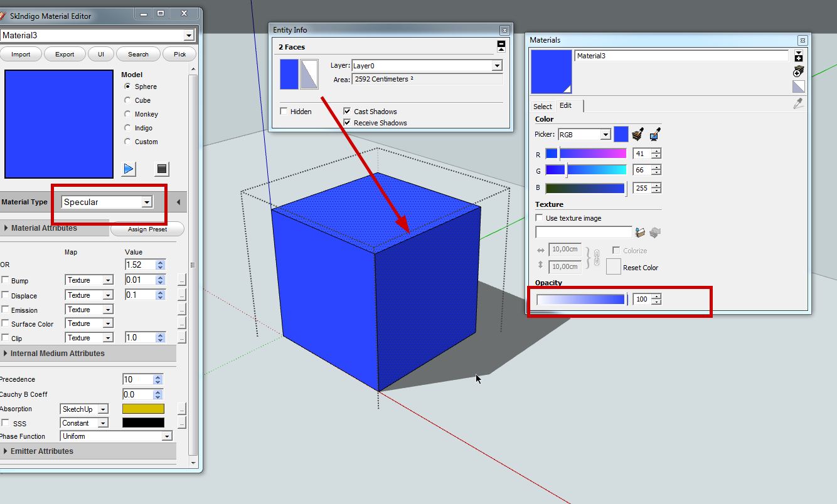Image resolution: width=837 pixels, height=504 pixels.
Task: Enable the Use texture image checkbox
Action: 539,218
